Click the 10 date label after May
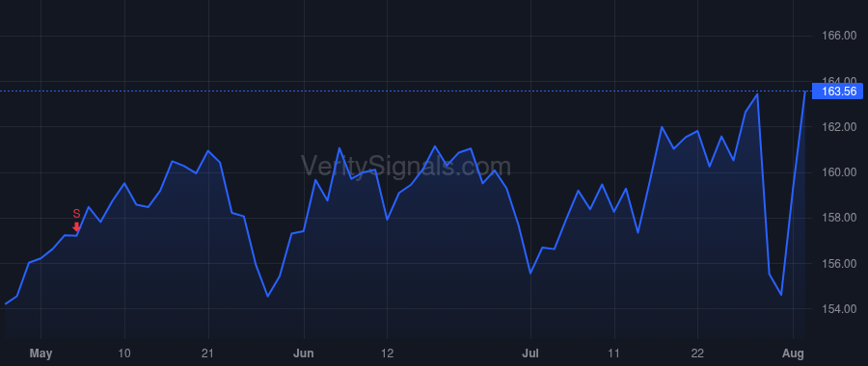The width and height of the screenshot is (868, 366). [124, 353]
